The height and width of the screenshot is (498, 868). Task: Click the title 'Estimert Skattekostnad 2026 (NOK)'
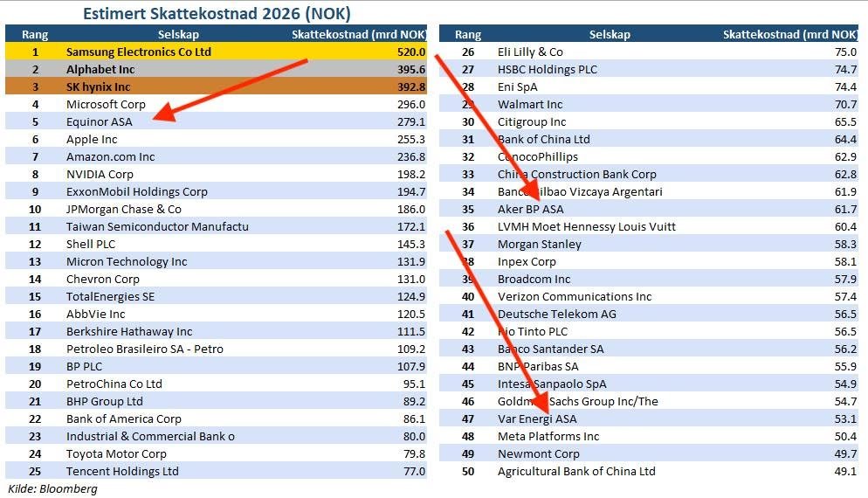pyautogui.click(x=217, y=13)
